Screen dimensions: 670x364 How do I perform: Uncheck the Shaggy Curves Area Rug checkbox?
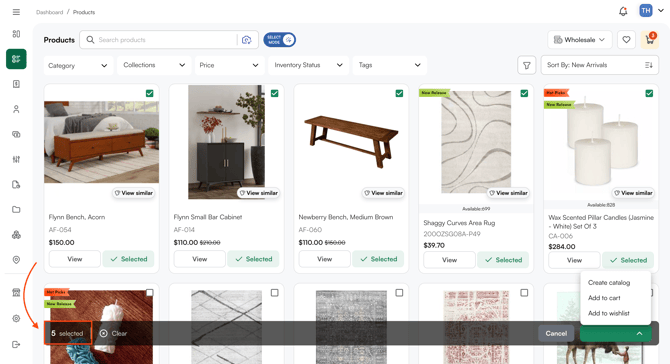tap(524, 93)
